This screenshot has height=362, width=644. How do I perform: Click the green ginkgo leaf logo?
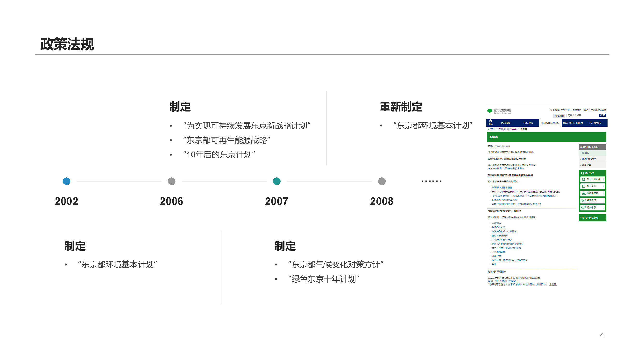[489, 111]
